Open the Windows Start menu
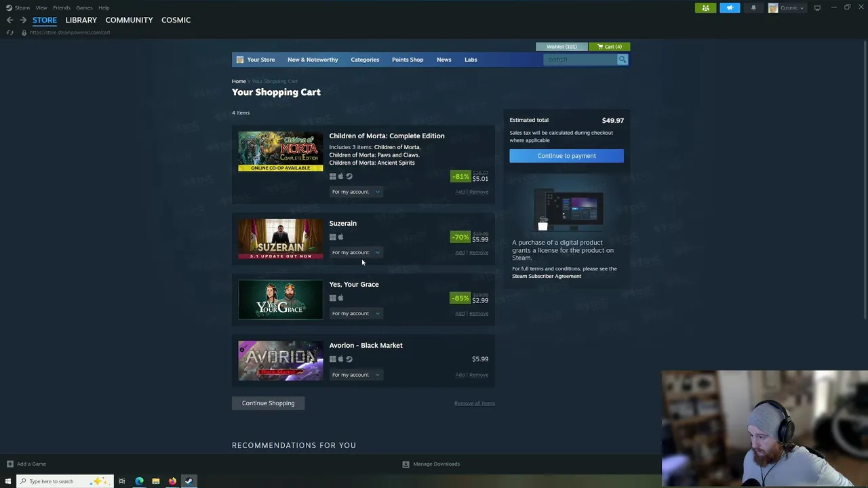 click(8, 481)
